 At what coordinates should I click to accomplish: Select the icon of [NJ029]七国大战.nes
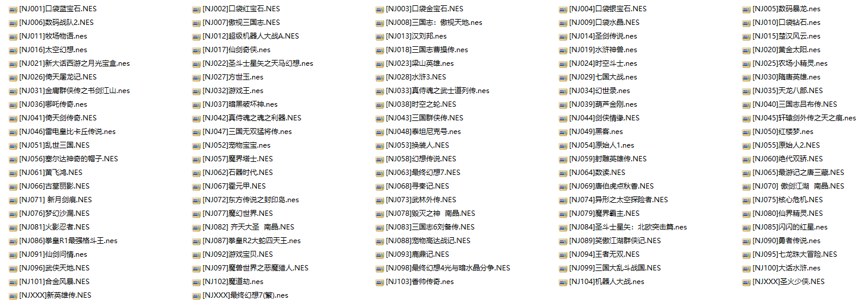563,77
